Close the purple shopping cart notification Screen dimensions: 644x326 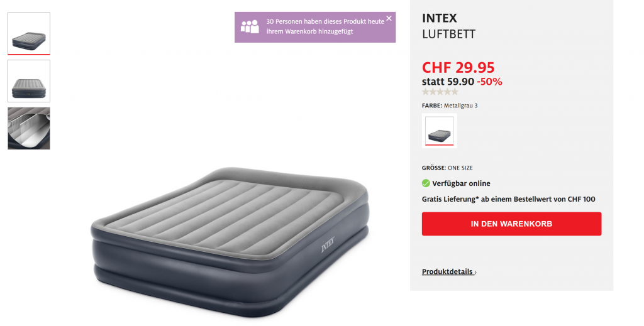tap(389, 18)
